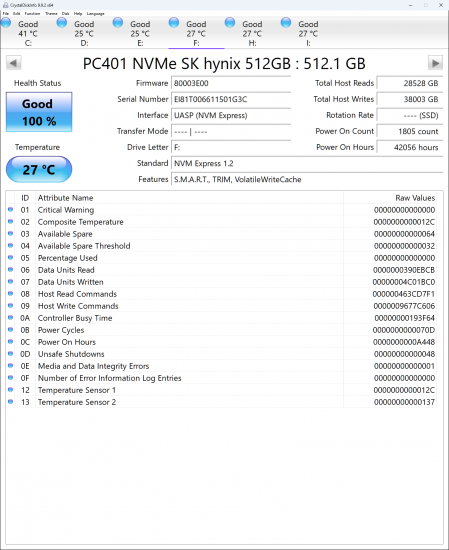Open the File menu
The height and width of the screenshot is (550, 449).
point(6,13)
